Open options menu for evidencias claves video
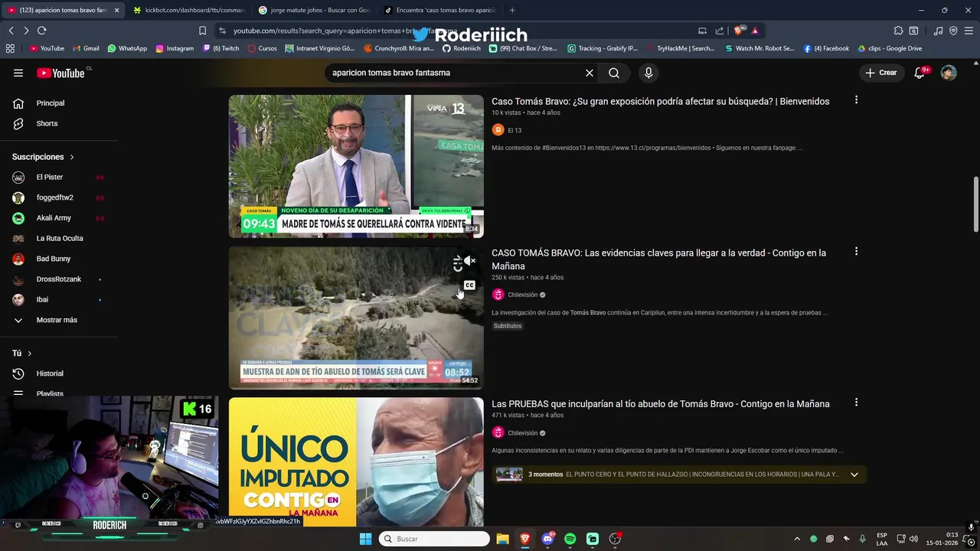 click(x=856, y=251)
